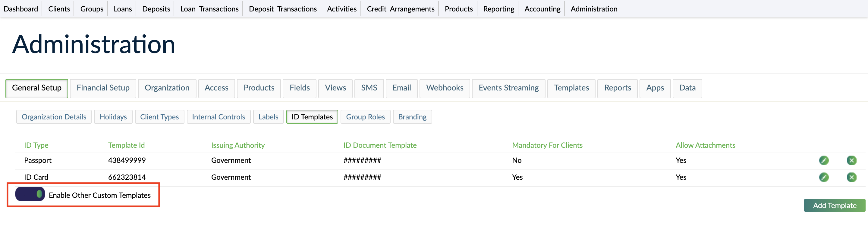Switch to the Views tab
Viewport: 868px width, 234px height.
pos(335,88)
